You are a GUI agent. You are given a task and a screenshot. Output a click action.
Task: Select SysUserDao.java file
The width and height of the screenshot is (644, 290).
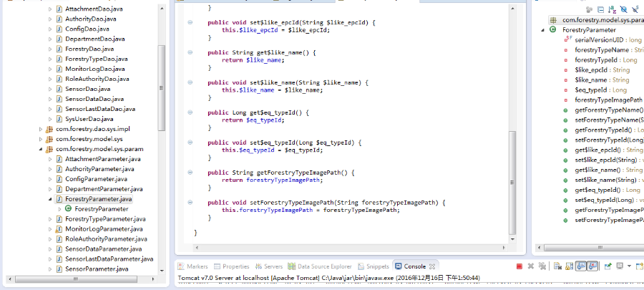[x=89, y=119]
